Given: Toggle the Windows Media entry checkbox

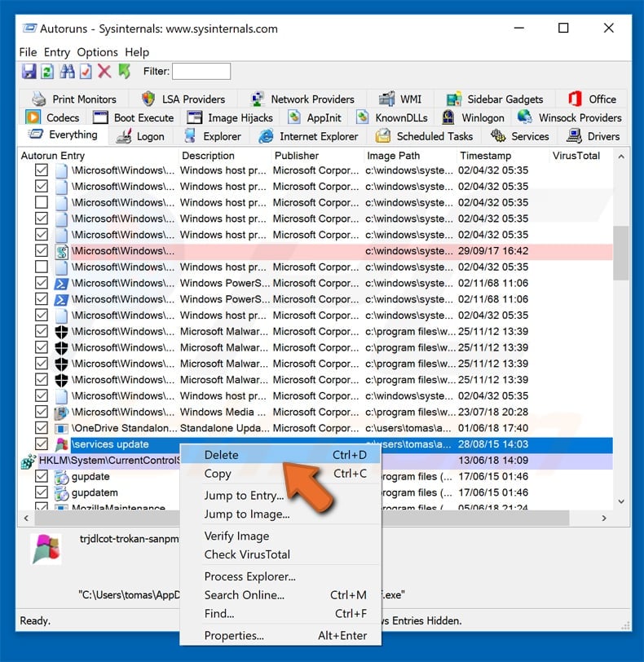Looking at the screenshot, I should click(42, 412).
